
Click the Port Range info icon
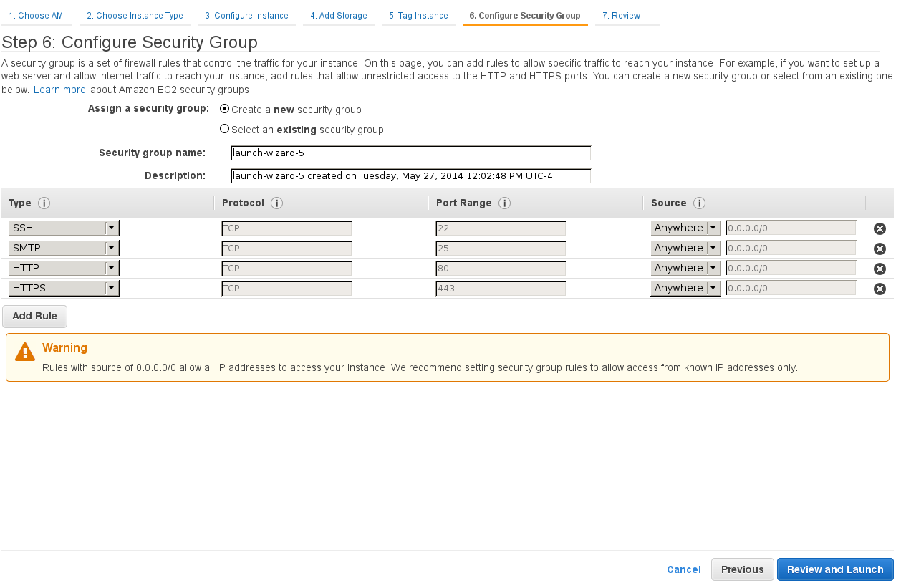[504, 203]
